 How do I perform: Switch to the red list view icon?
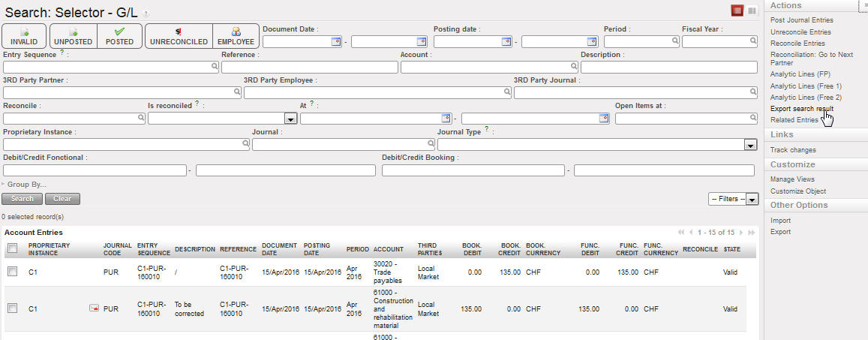[737, 11]
